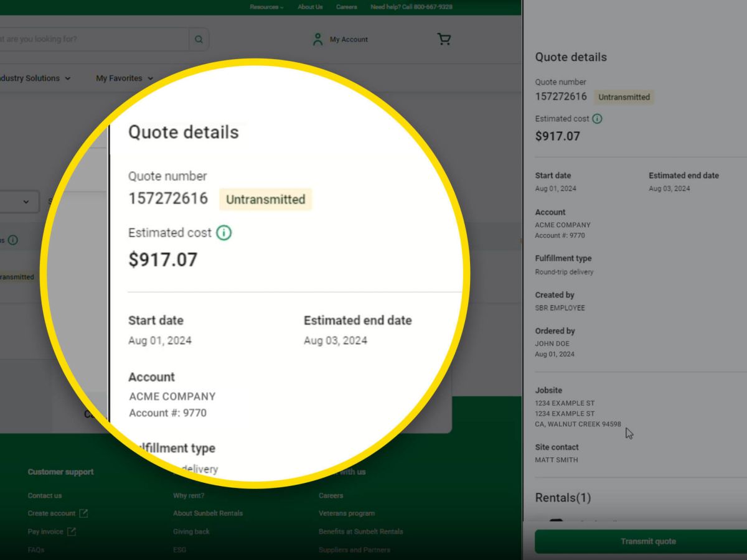This screenshot has height=560, width=747.
Task: Click the search magnifier icon
Action: point(199,39)
